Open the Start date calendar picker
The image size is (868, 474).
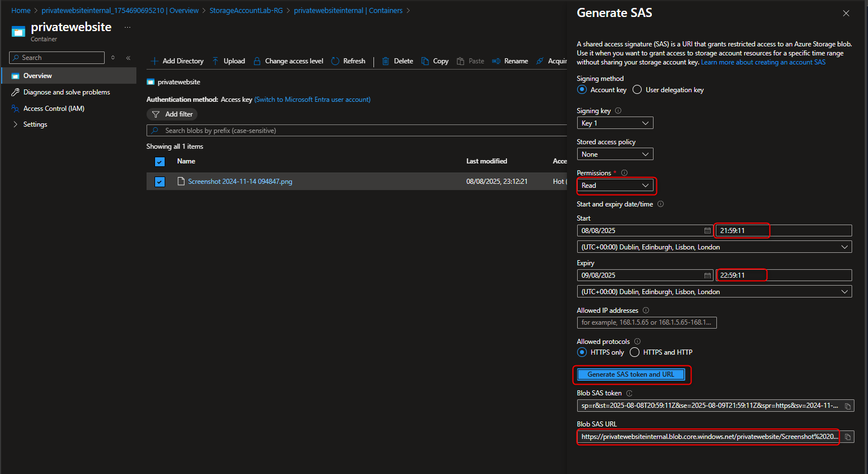[x=707, y=230]
